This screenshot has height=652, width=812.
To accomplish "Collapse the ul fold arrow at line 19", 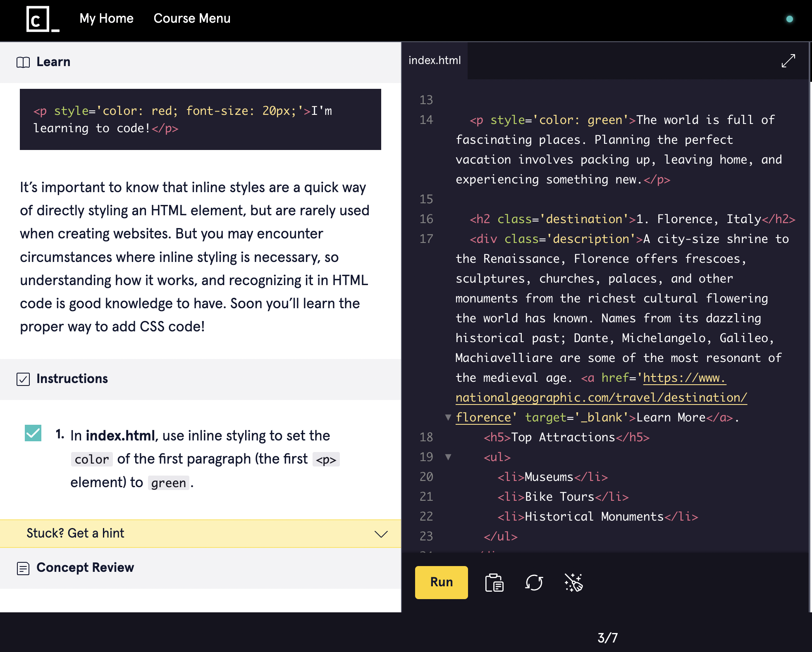I will (x=448, y=457).
